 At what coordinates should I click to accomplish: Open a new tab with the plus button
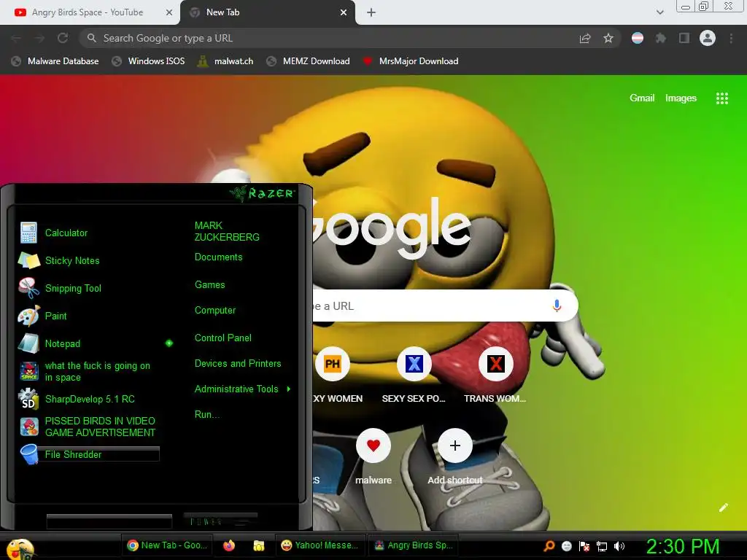371,12
